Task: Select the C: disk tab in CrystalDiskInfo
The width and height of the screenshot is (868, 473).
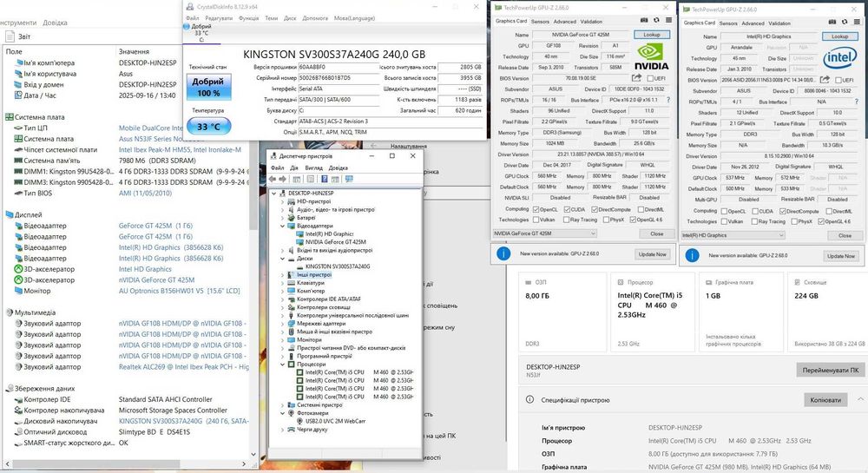Action: click(x=201, y=33)
